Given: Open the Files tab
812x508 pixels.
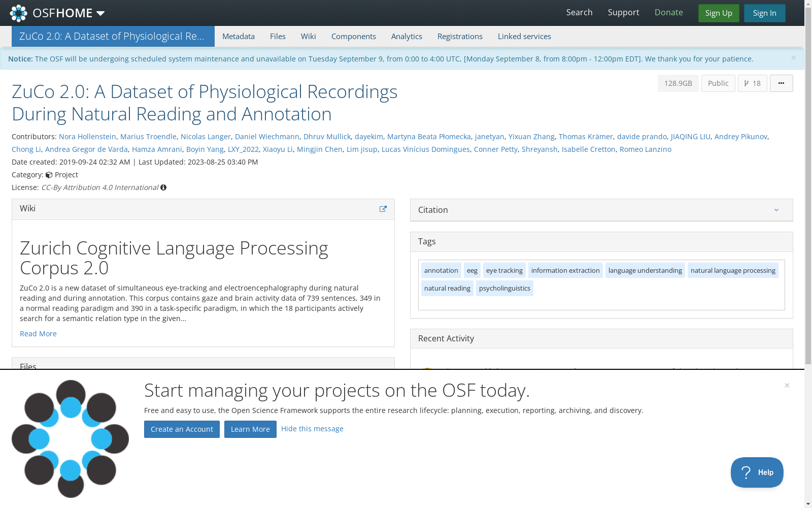Looking at the screenshot, I should [278, 36].
